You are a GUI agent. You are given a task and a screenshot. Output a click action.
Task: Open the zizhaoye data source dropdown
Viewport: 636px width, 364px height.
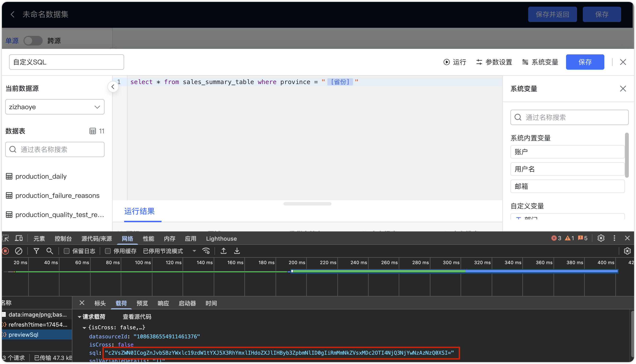(x=55, y=107)
